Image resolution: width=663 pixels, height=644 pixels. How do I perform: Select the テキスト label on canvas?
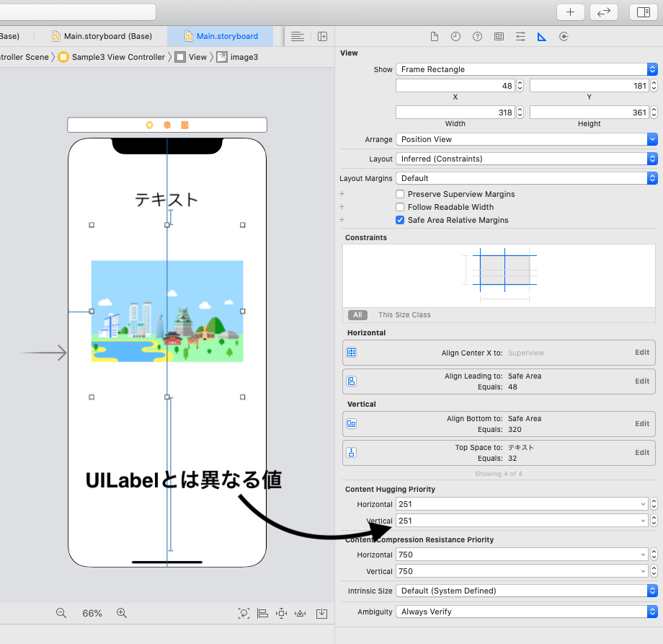pos(166,200)
